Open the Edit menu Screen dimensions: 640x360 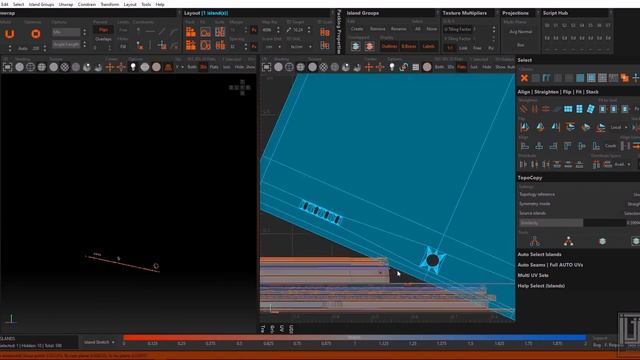[4, 4]
